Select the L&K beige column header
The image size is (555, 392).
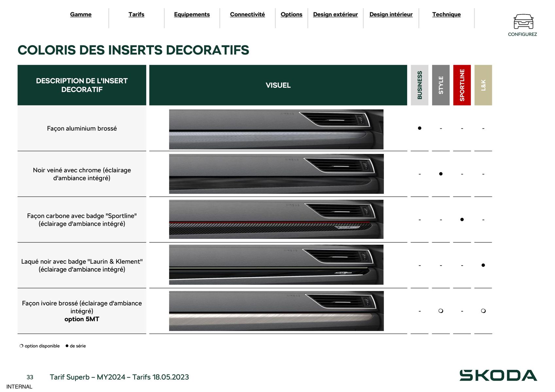(x=483, y=85)
